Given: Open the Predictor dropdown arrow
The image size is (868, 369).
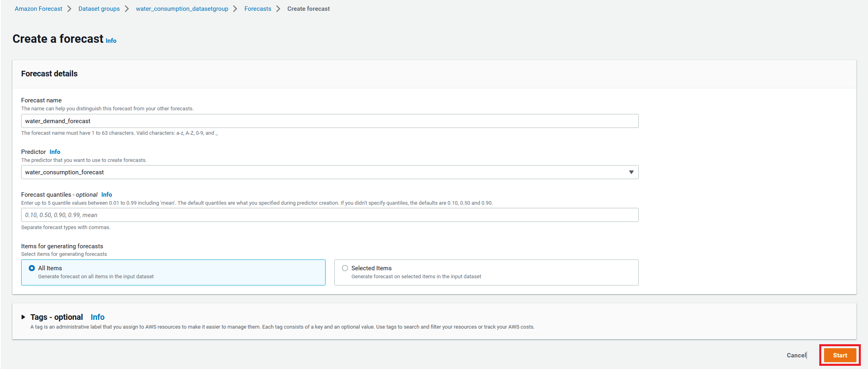Looking at the screenshot, I should (631, 172).
